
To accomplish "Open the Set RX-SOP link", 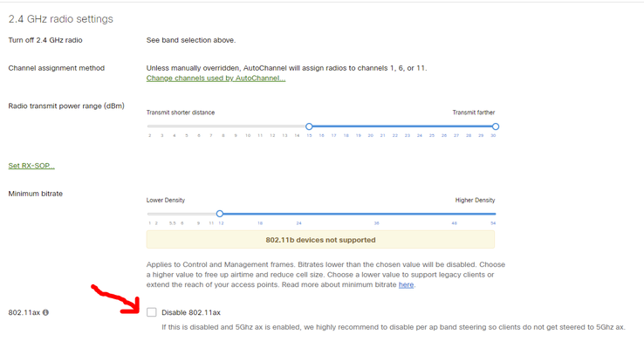I will 31,166.
